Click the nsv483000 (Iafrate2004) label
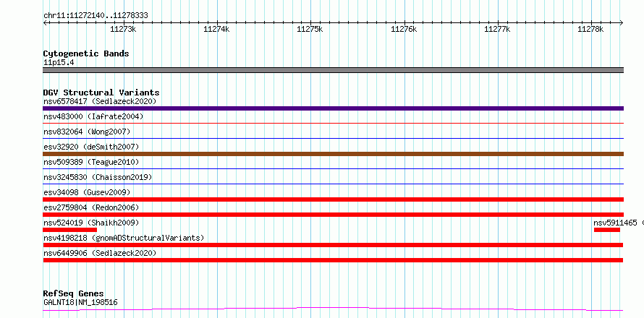This screenshot has height=318, width=644. (93, 116)
